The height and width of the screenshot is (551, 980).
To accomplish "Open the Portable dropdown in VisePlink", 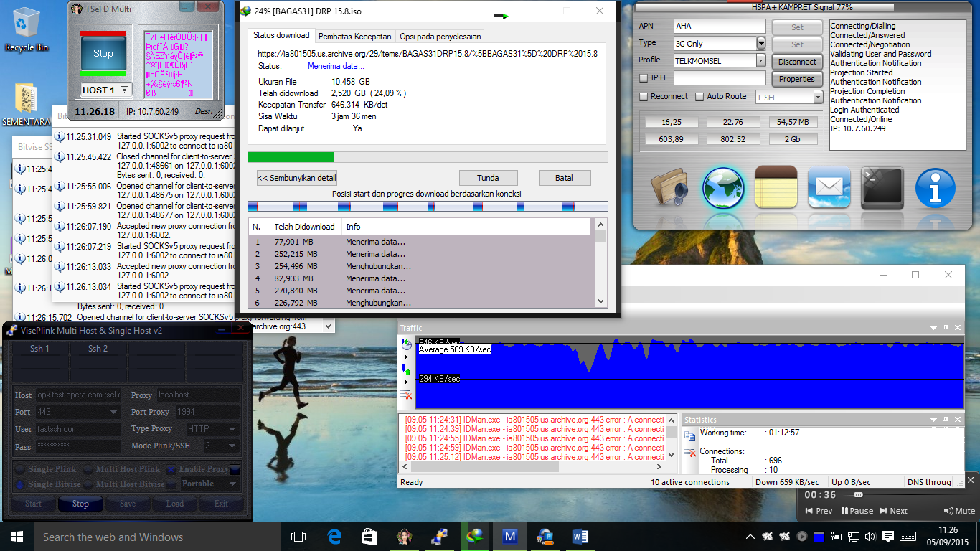I will (x=232, y=484).
